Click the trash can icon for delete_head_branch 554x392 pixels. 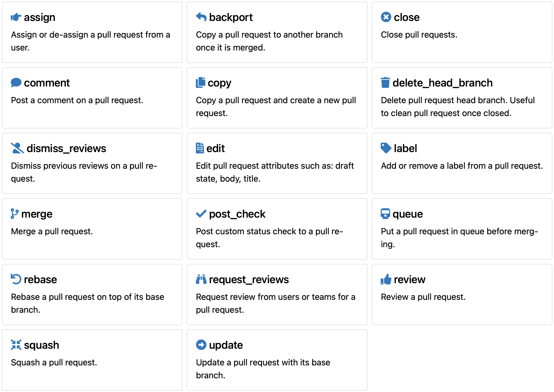tap(385, 82)
